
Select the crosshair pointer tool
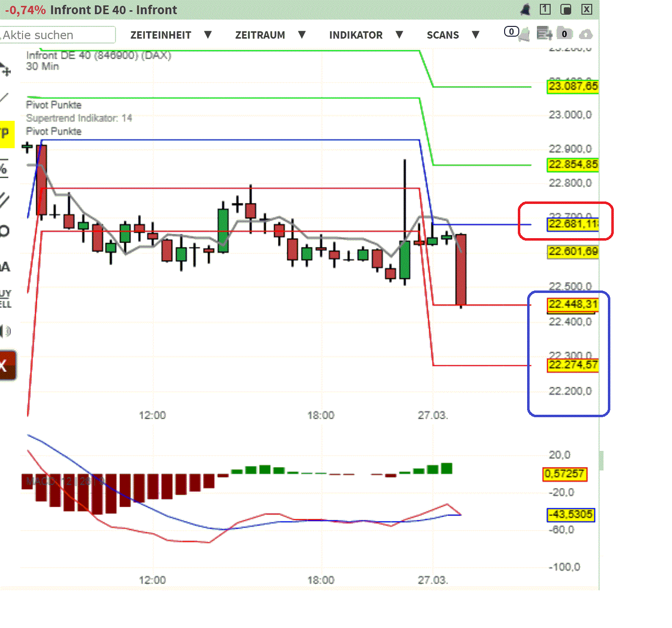pyautogui.click(x=6, y=70)
